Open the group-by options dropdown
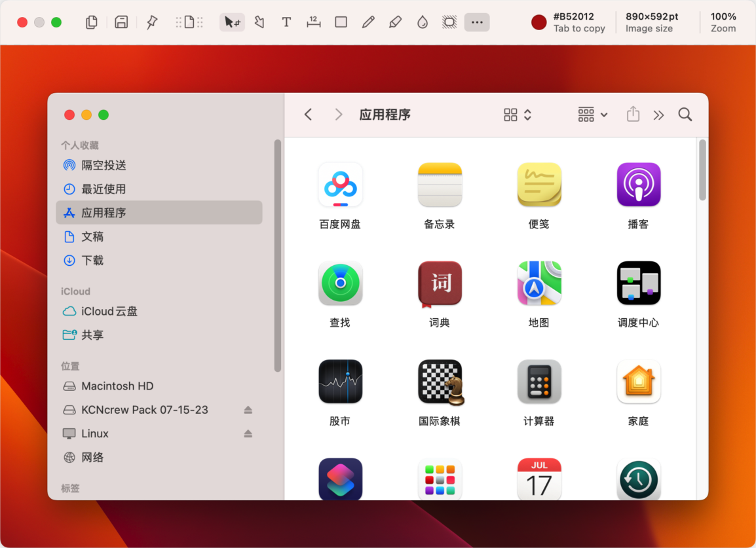756x548 pixels. click(593, 115)
